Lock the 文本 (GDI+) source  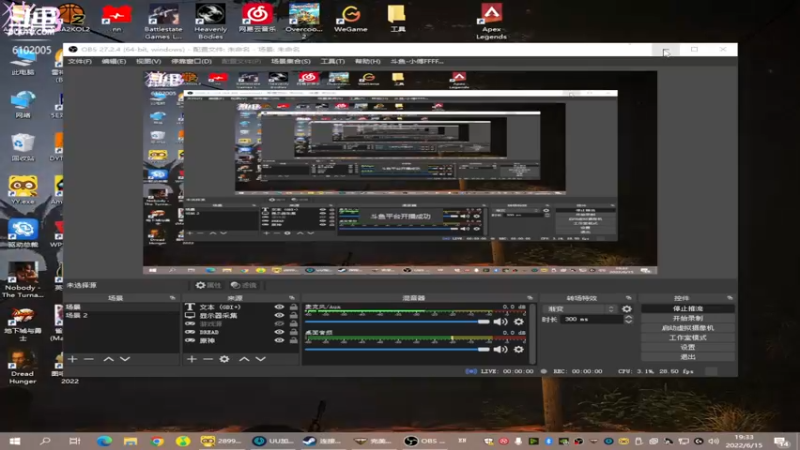click(293, 307)
